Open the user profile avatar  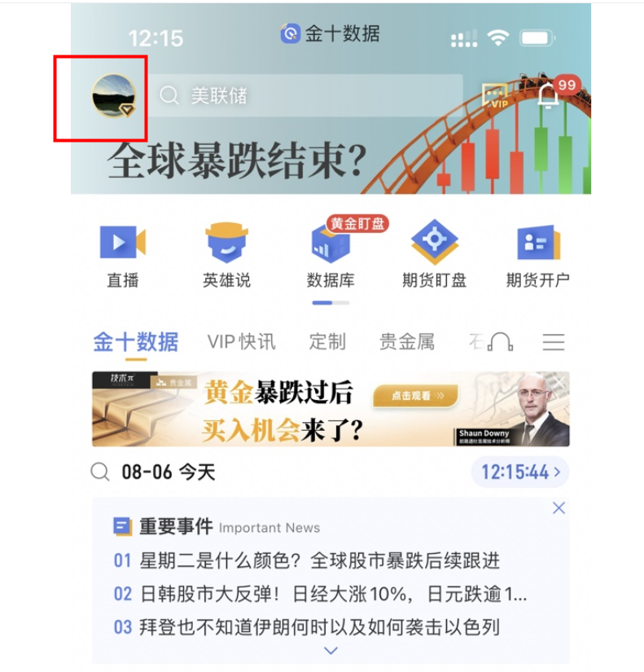(x=114, y=96)
